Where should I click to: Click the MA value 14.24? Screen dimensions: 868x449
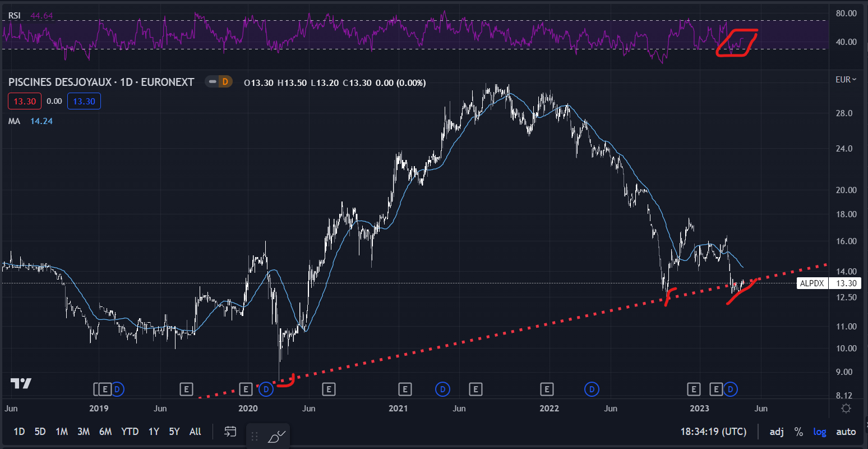click(41, 121)
